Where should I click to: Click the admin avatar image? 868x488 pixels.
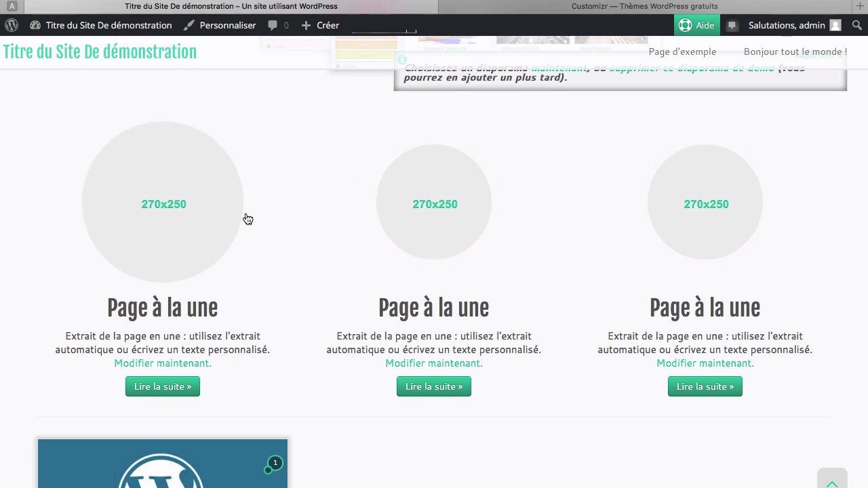tap(835, 25)
